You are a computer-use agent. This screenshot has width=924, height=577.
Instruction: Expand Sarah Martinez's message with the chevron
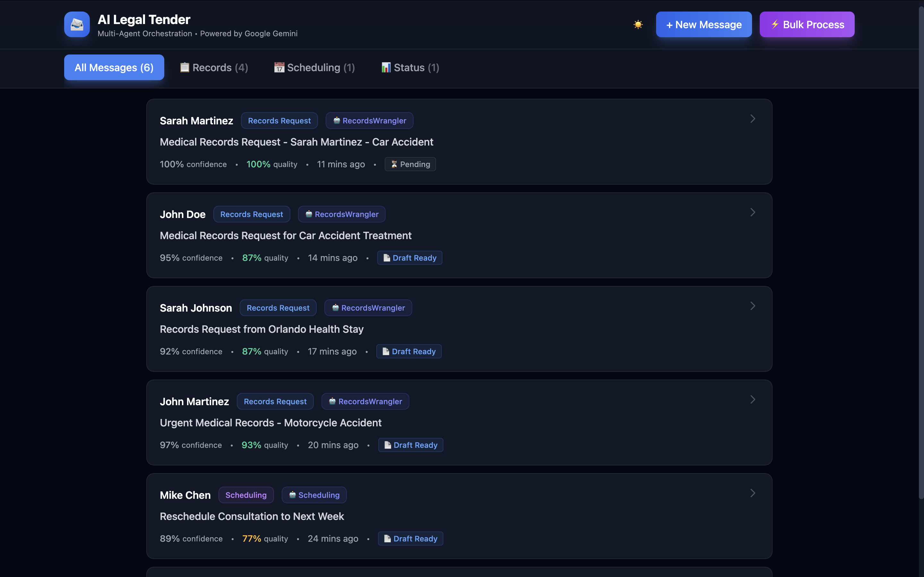pos(753,119)
